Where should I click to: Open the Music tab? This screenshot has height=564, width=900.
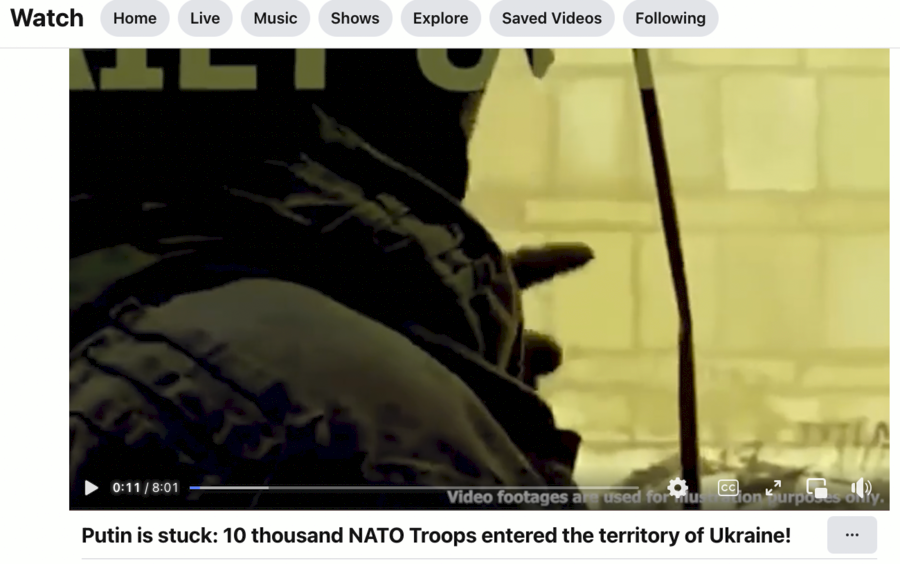coord(276,18)
